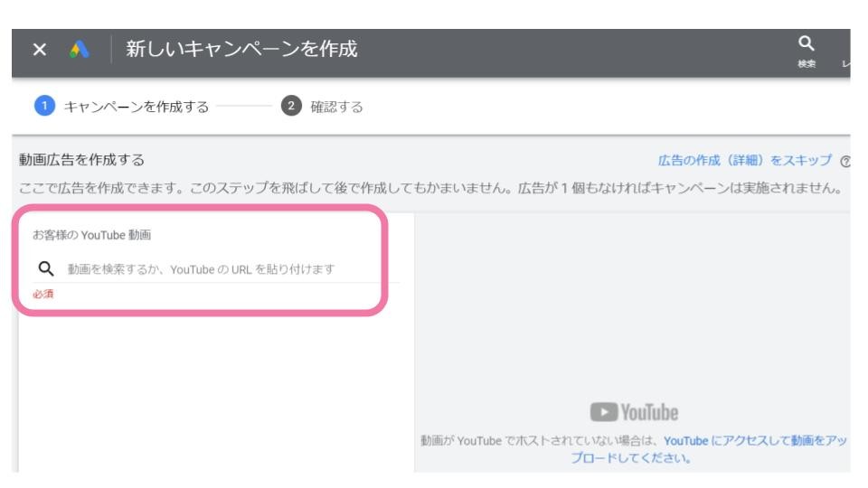Image resolution: width=868 pixels, height=488 pixels.
Task: Click the キャンペーンを作成する step label
Action: pos(137,107)
